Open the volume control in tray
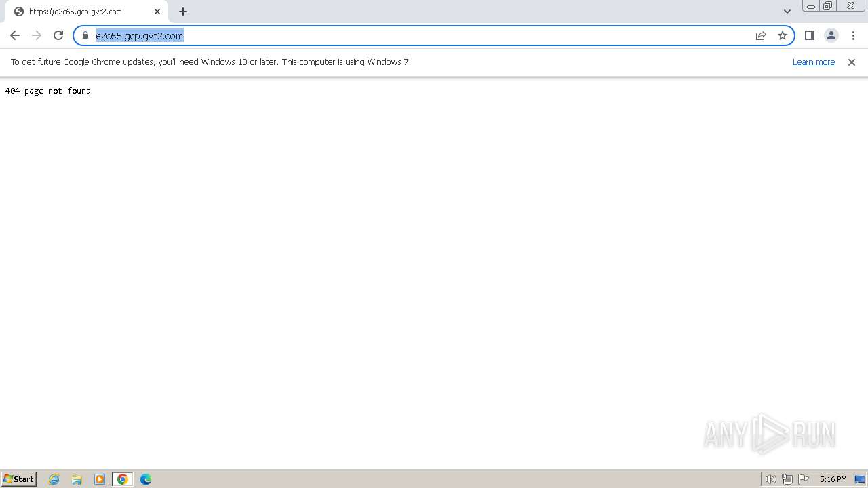 (x=771, y=479)
